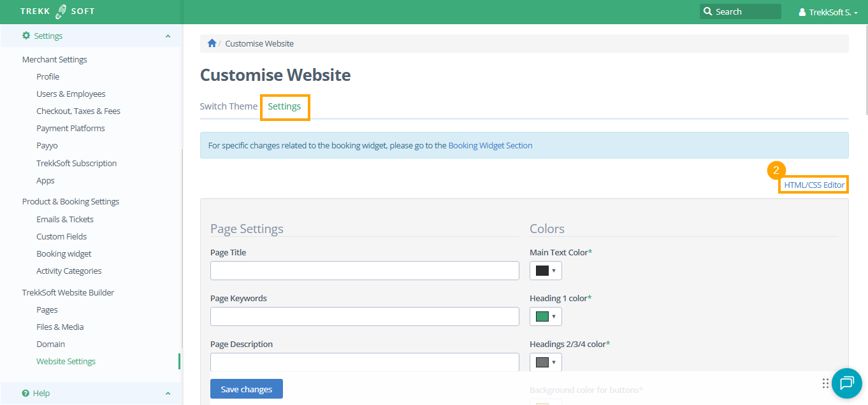Open Main Text Color dropdown
The image size is (868, 405).
coord(546,271)
